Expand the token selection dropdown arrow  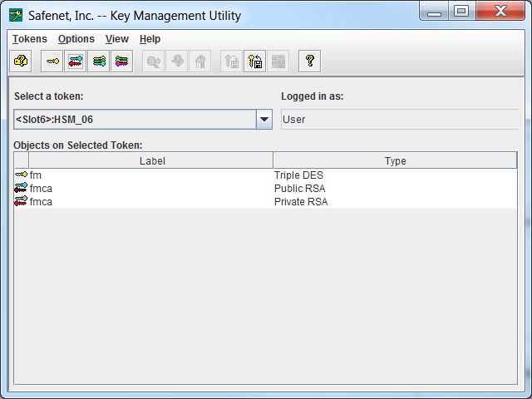[x=264, y=120]
